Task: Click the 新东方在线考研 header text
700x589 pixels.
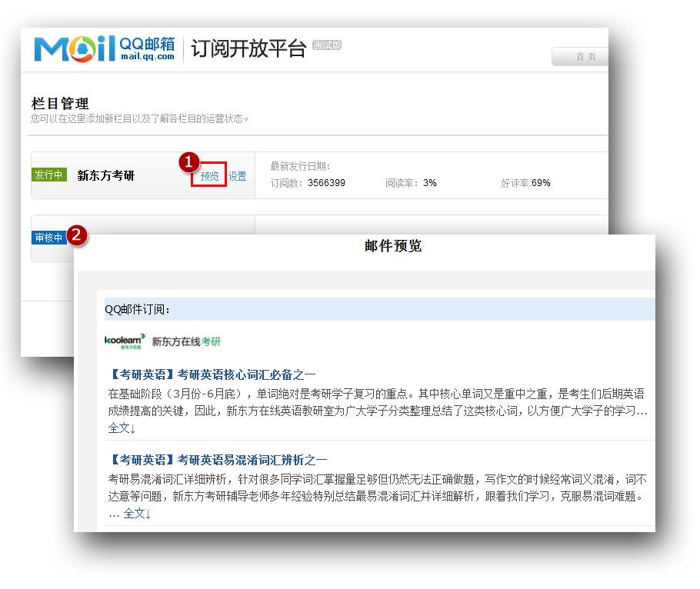Action: click(186, 341)
